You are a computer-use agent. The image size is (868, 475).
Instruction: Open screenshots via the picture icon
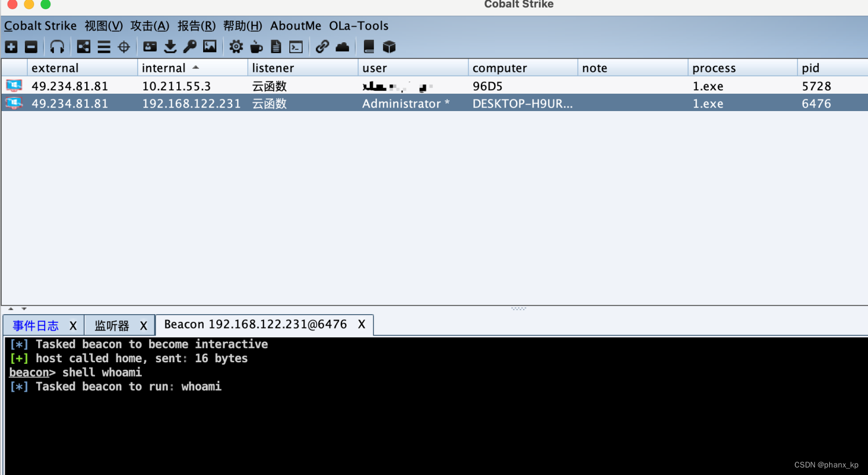pyautogui.click(x=209, y=47)
